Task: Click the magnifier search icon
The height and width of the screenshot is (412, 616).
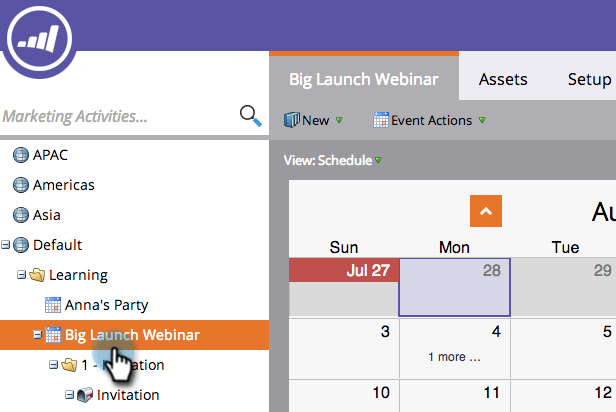Action: click(251, 116)
